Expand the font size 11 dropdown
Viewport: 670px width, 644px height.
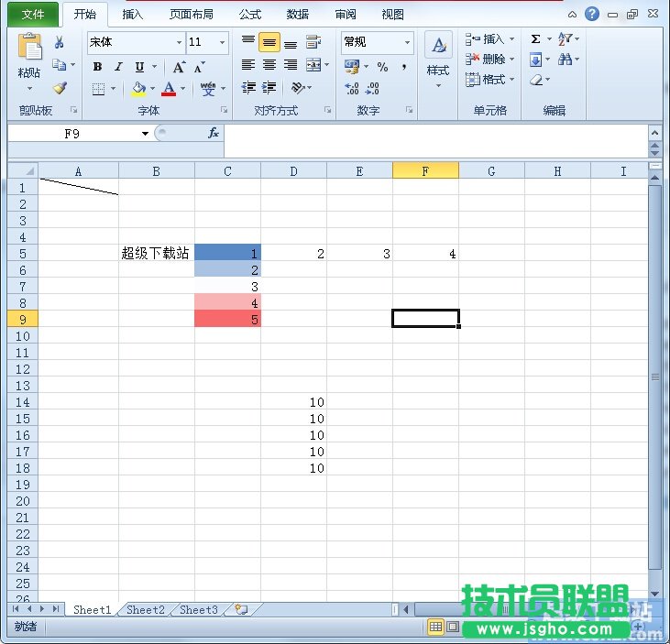pyautogui.click(x=222, y=42)
